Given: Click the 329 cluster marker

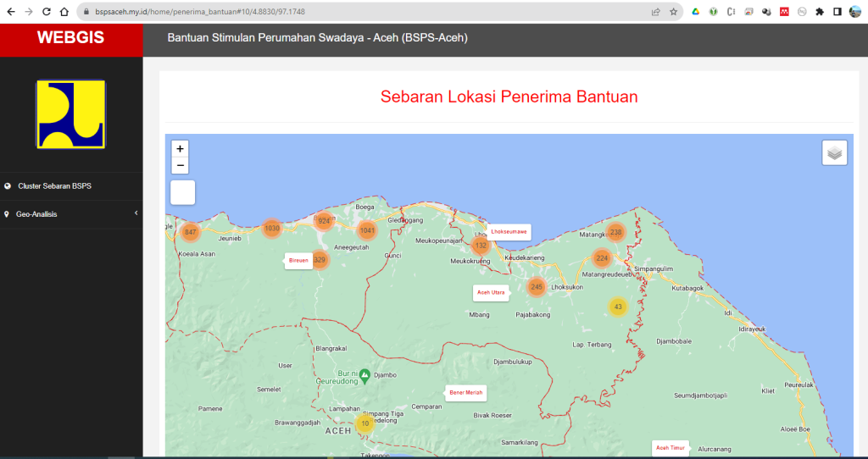Looking at the screenshot, I should pyautogui.click(x=320, y=260).
